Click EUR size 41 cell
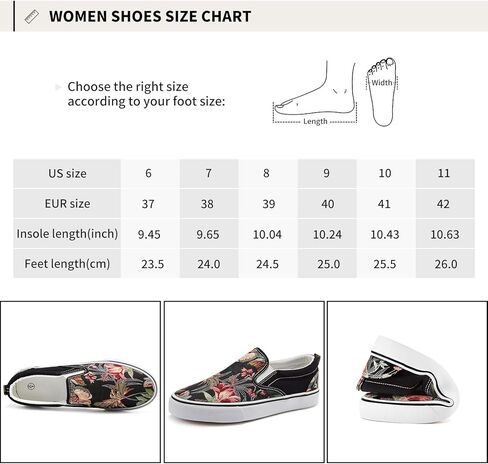The height and width of the screenshot is (464, 488). click(x=386, y=204)
